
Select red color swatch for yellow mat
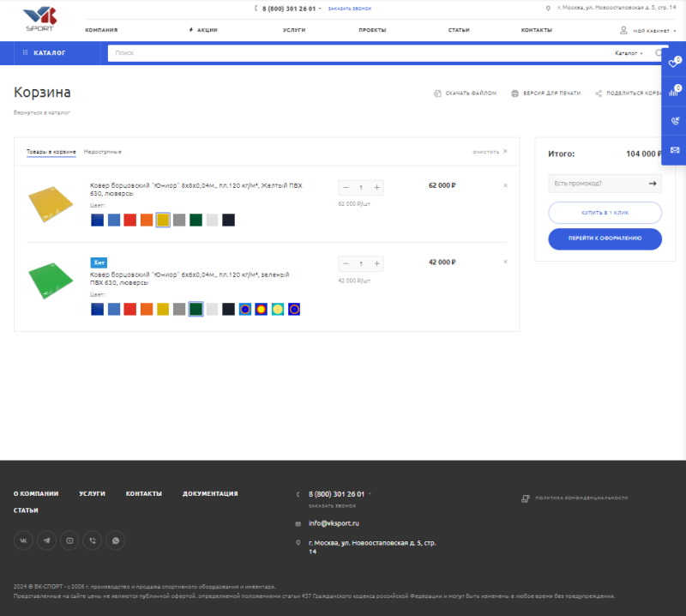click(x=130, y=220)
